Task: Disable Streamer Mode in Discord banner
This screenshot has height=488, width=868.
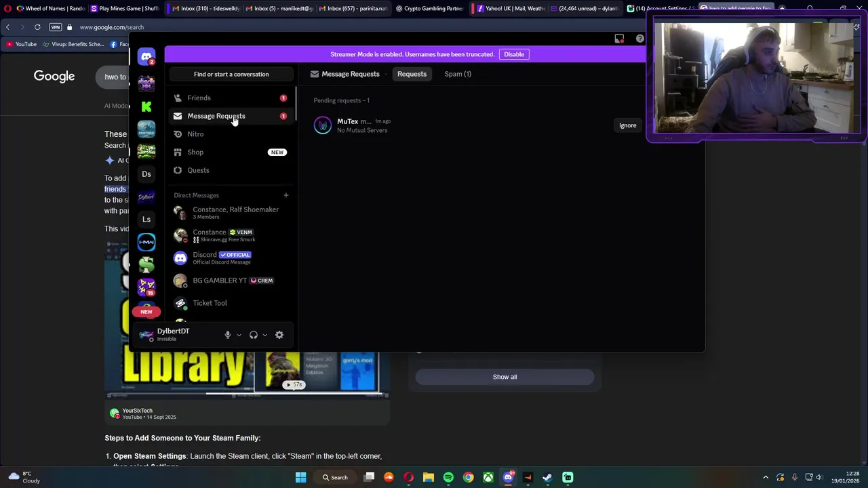Action: 514,54
